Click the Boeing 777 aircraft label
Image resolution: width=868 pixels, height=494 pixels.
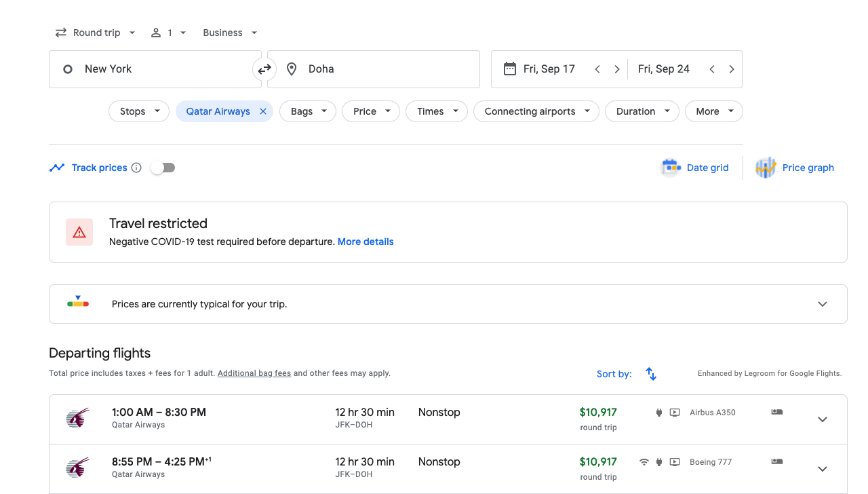click(711, 462)
